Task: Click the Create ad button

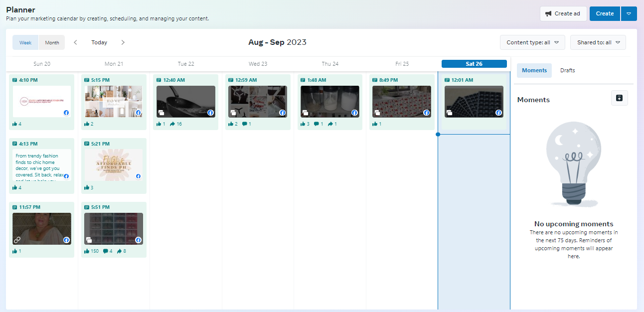Action: [x=563, y=13]
